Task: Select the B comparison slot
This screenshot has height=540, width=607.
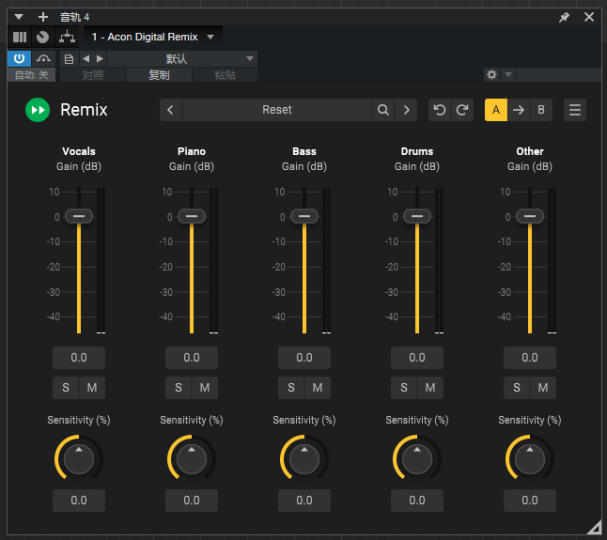Action: [541, 110]
